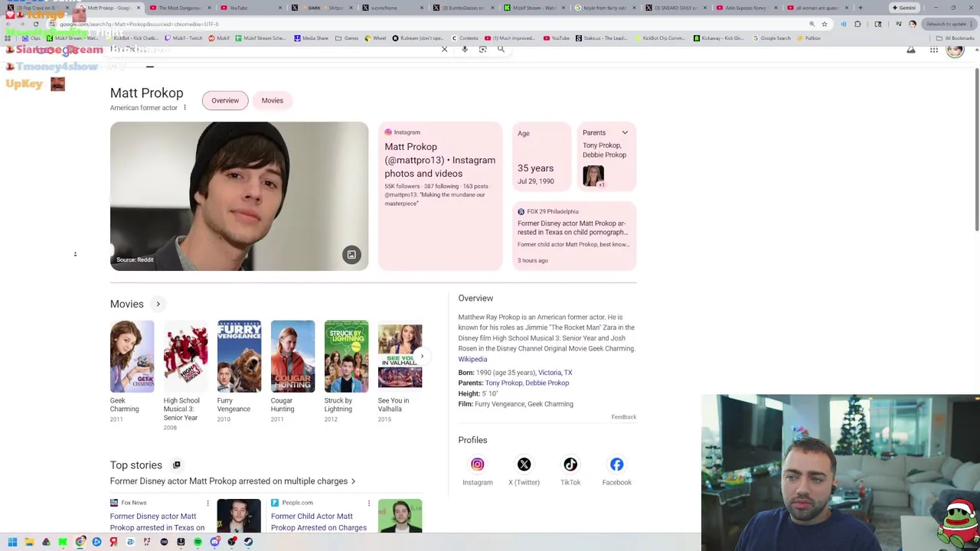
Task: Open the High School Musical 3 poster
Action: click(185, 357)
